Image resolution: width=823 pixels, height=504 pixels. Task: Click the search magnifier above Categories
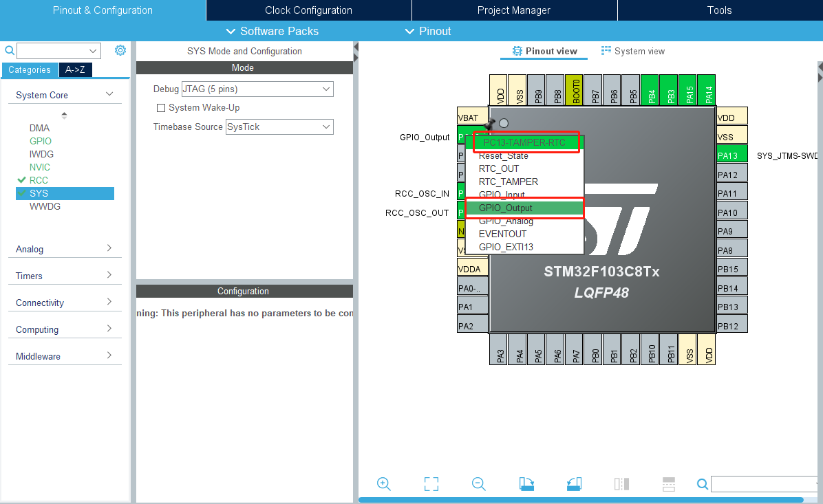click(9, 50)
